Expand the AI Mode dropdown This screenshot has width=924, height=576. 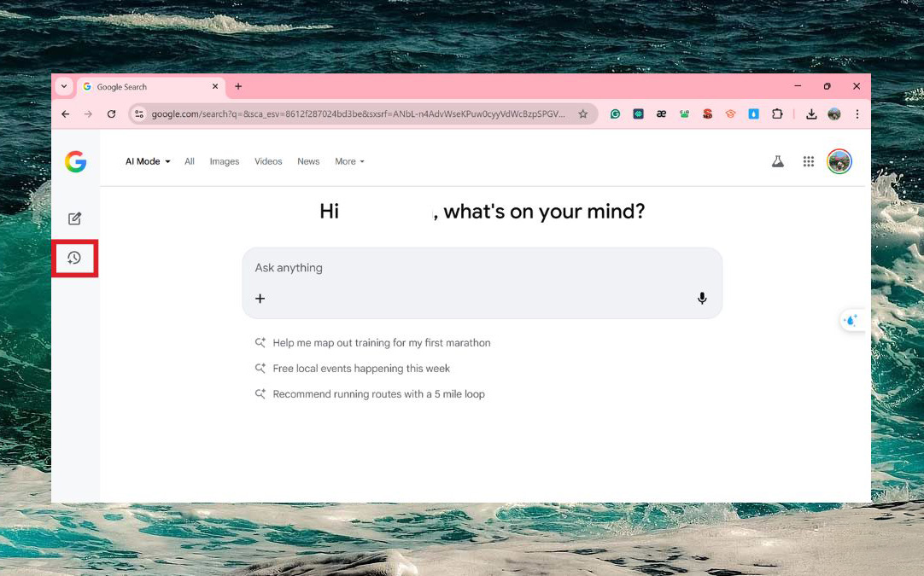click(x=148, y=161)
